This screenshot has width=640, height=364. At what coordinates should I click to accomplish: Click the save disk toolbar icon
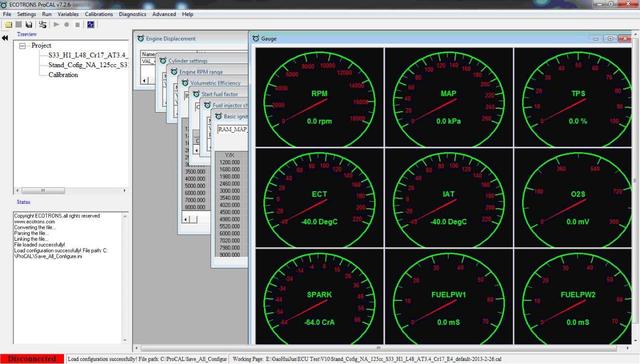(x=29, y=24)
